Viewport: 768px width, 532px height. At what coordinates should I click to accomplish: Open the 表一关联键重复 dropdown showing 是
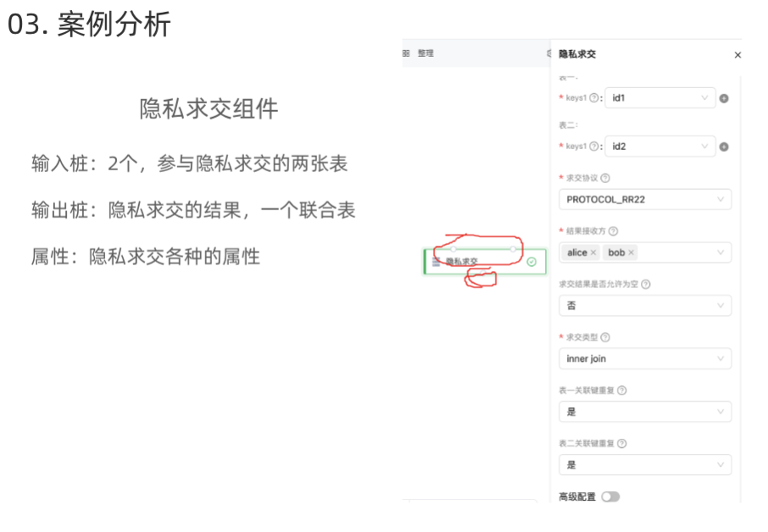click(x=645, y=412)
